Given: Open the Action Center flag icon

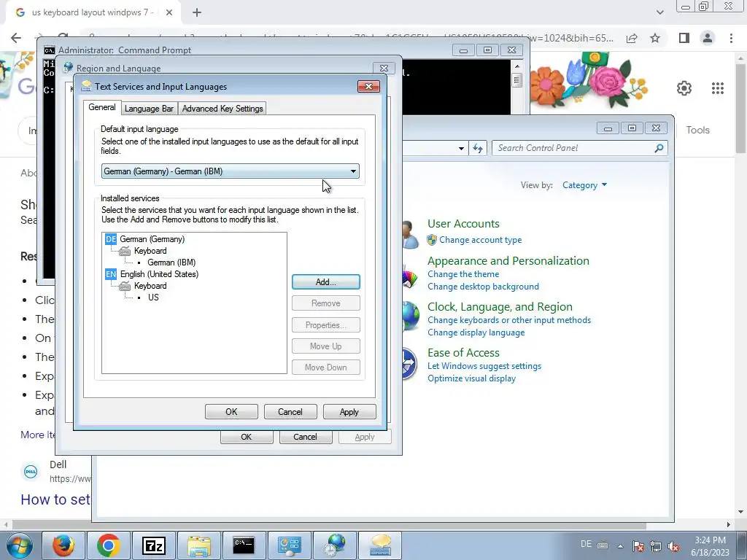Looking at the screenshot, I should pos(638,546).
